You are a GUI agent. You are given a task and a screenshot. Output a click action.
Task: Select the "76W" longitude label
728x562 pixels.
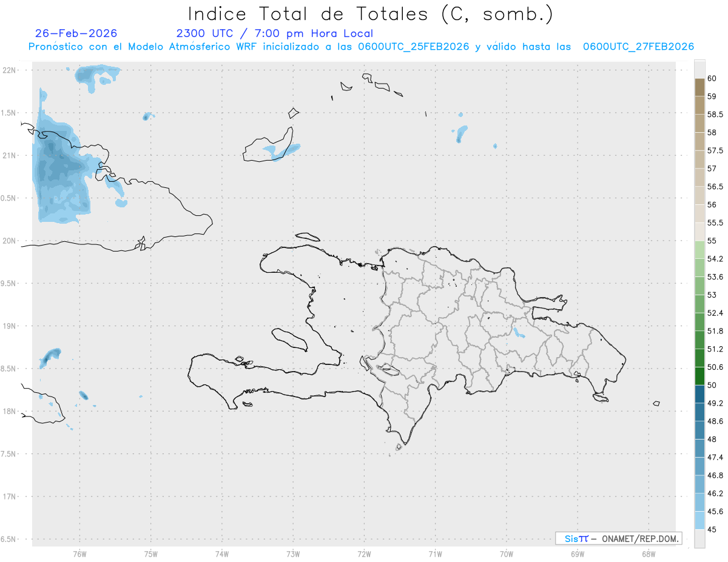79,554
